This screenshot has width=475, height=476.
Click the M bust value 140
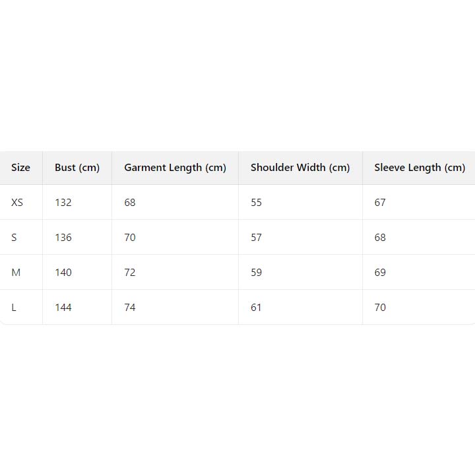[x=63, y=273]
